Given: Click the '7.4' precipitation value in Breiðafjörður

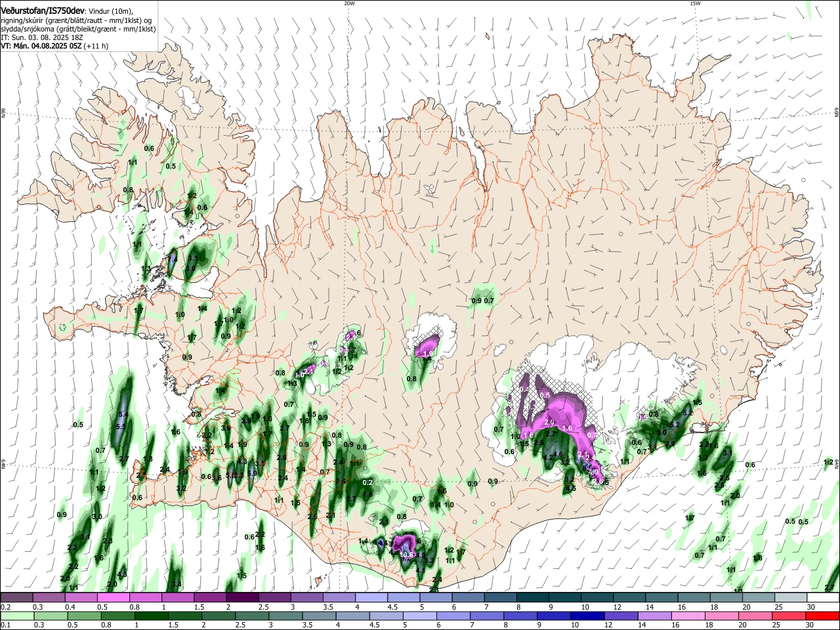Looking at the screenshot, I should click(x=173, y=260).
